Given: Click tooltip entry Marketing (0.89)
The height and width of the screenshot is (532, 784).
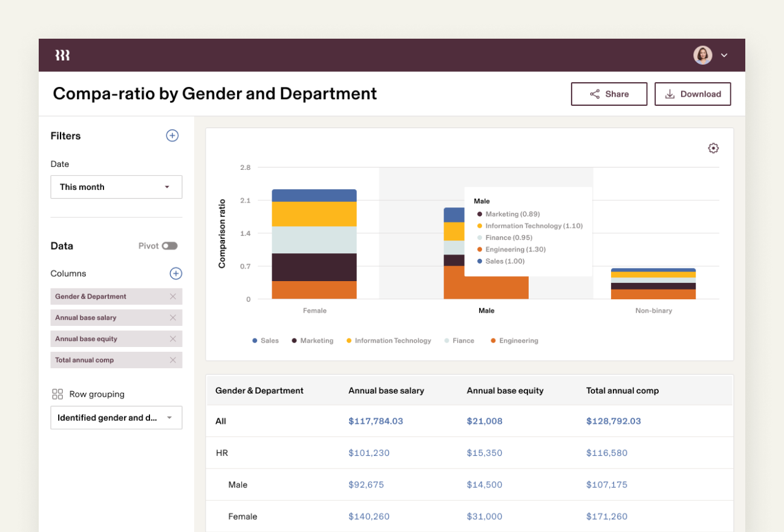Looking at the screenshot, I should click(x=508, y=214).
